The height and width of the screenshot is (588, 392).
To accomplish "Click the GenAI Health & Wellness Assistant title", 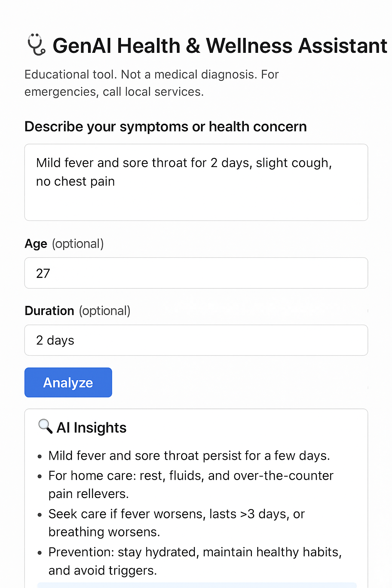I will [x=220, y=46].
